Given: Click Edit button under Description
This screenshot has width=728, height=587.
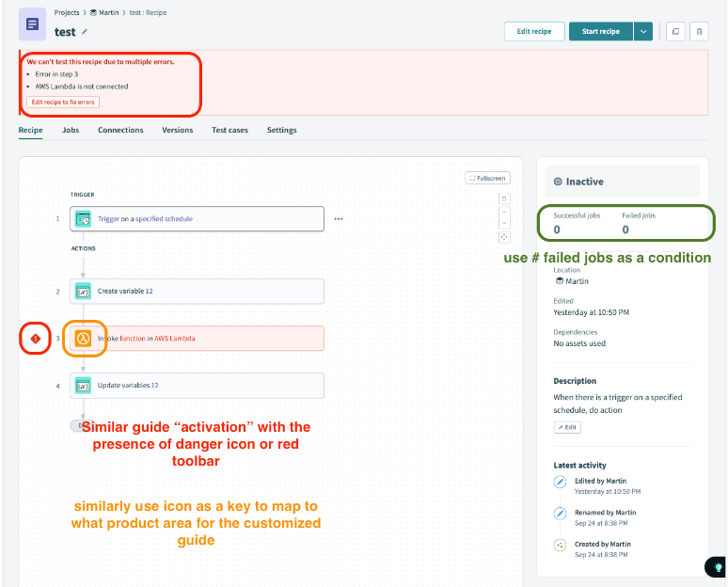Looking at the screenshot, I should tap(567, 427).
